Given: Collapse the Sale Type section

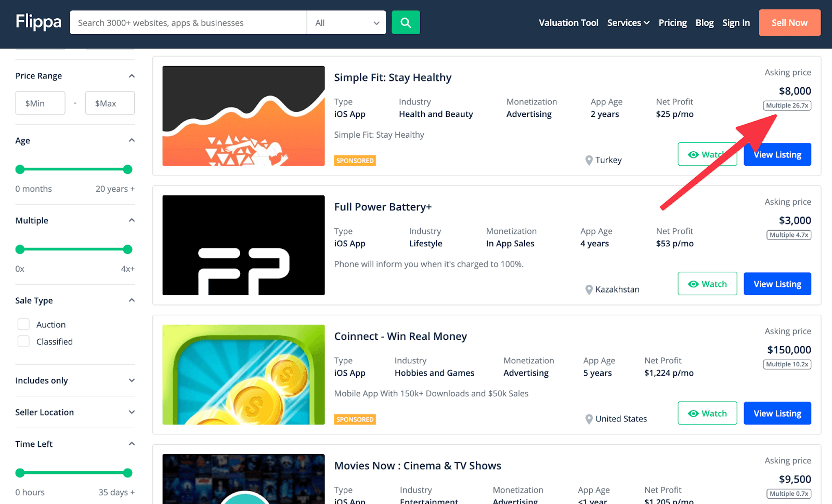Looking at the screenshot, I should (x=132, y=300).
